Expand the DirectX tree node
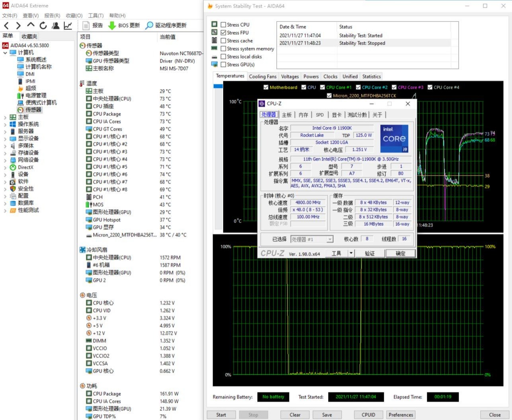 (5, 167)
